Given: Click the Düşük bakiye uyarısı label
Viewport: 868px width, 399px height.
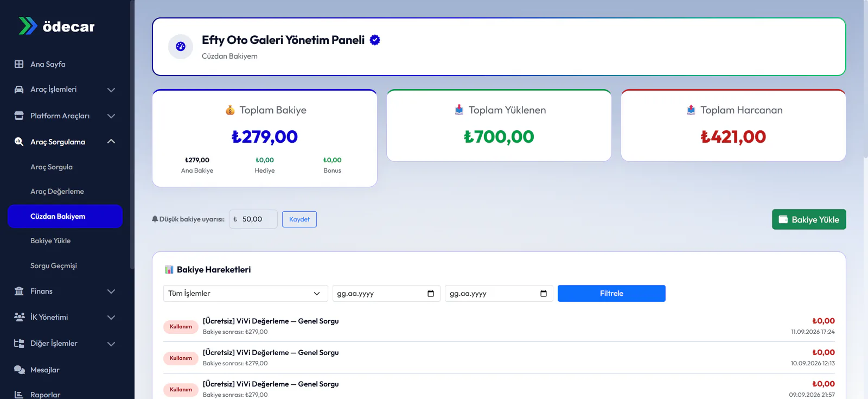Looking at the screenshot, I should (x=192, y=219).
